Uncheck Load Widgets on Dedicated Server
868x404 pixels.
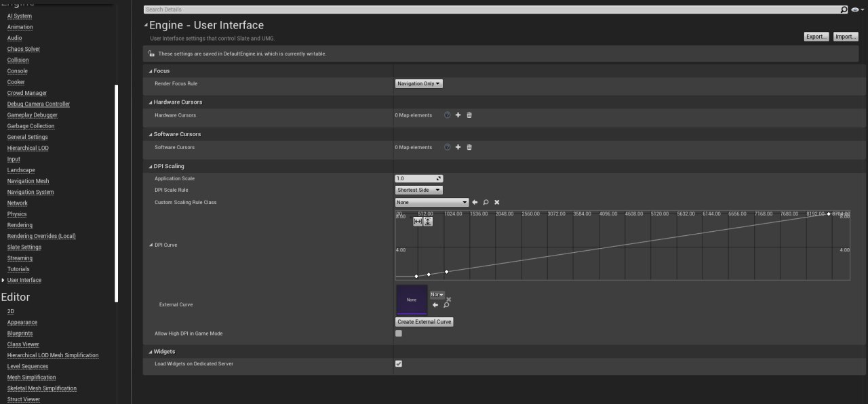click(399, 364)
